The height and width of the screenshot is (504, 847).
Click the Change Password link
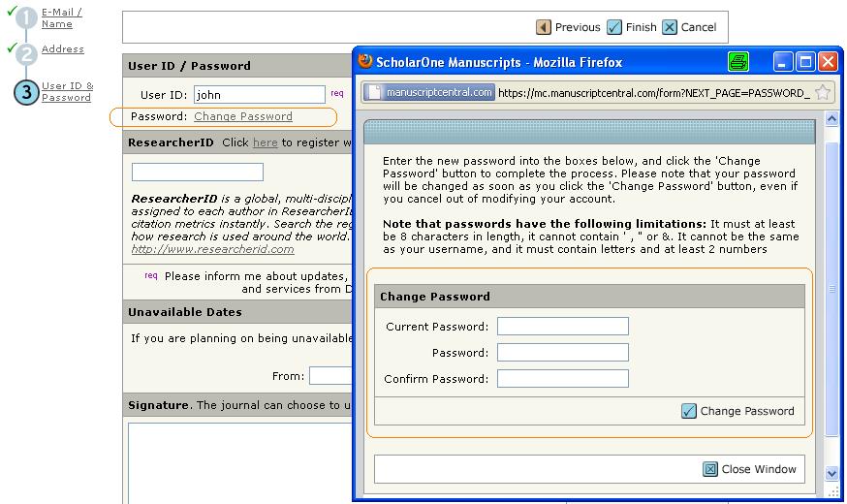[242, 116]
